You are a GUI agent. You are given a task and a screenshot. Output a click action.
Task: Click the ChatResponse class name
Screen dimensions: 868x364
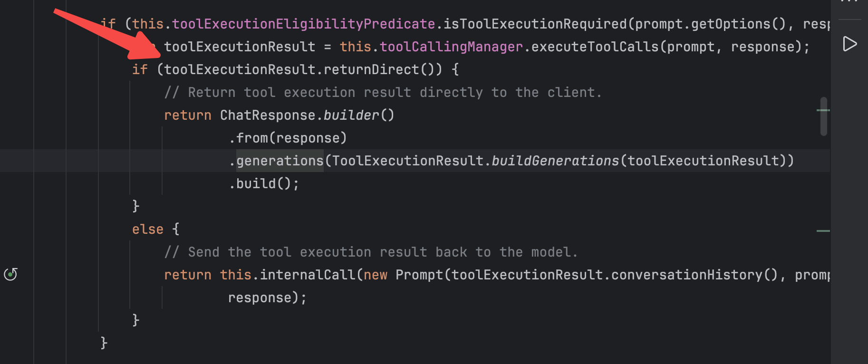coord(267,115)
